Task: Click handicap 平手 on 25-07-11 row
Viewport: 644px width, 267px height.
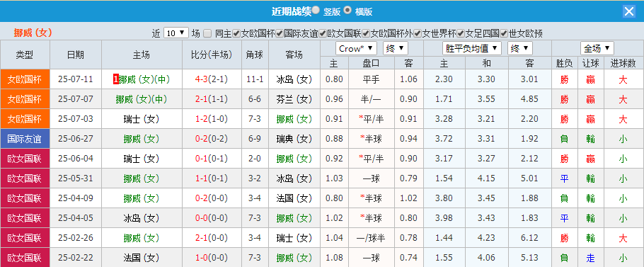Action: (x=372, y=79)
